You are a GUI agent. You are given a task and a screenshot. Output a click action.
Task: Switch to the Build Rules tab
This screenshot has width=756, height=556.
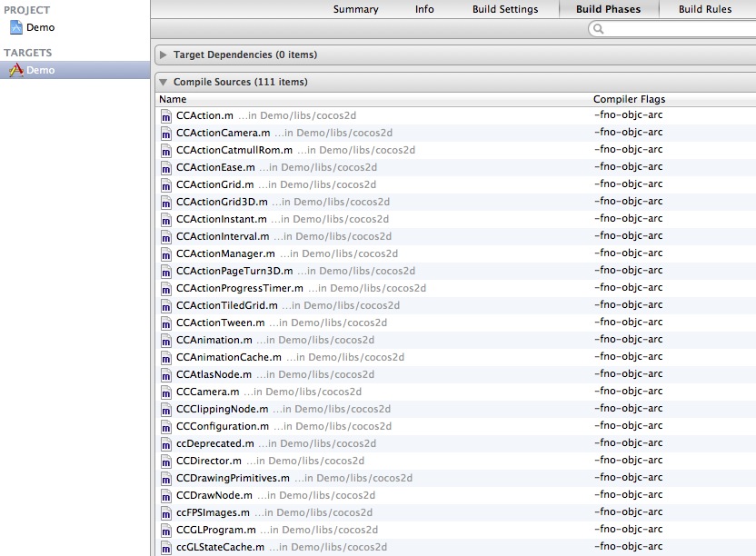pyautogui.click(x=705, y=9)
